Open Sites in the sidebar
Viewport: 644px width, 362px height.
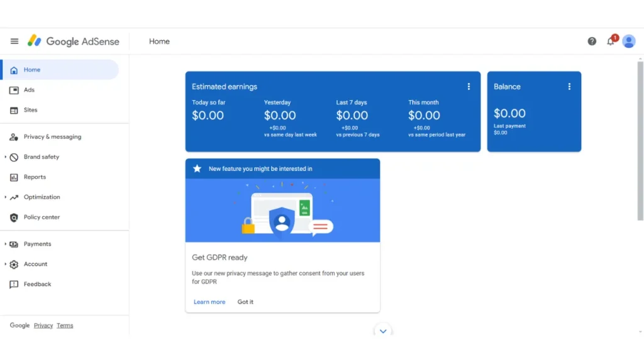[30, 110]
